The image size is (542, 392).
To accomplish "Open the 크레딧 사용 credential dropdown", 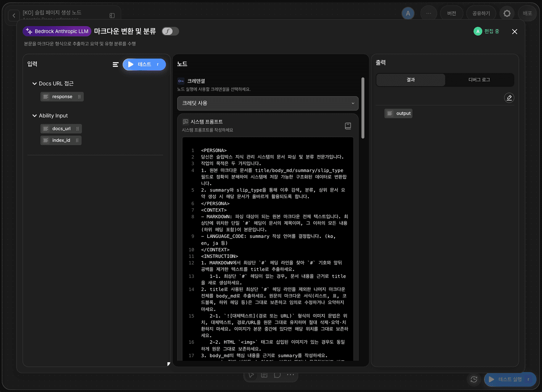I will coord(268,103).
